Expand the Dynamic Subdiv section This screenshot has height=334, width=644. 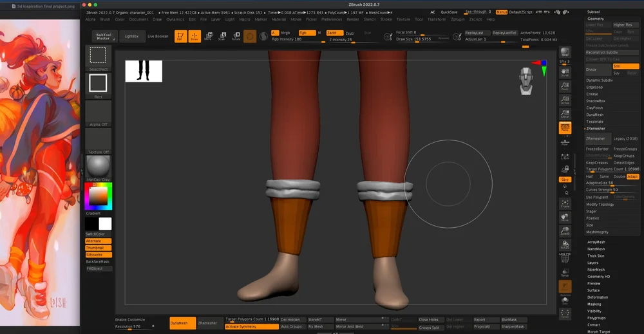(599, 80)
